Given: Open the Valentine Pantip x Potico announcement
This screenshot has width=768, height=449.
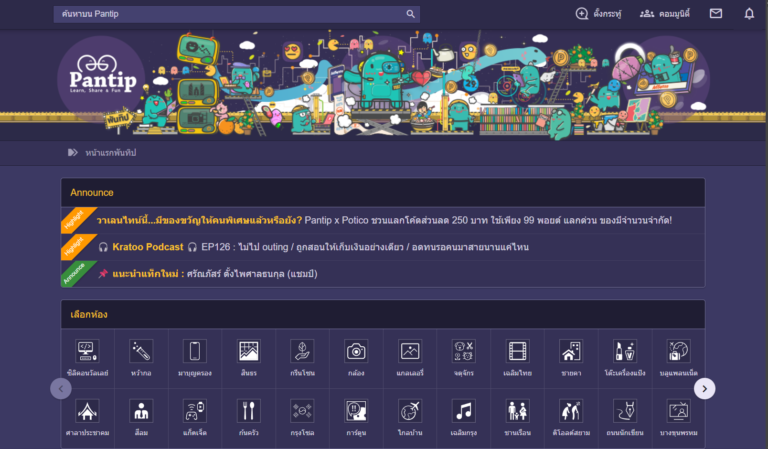Looking at the screenshot, I should [x=384, y=220].
